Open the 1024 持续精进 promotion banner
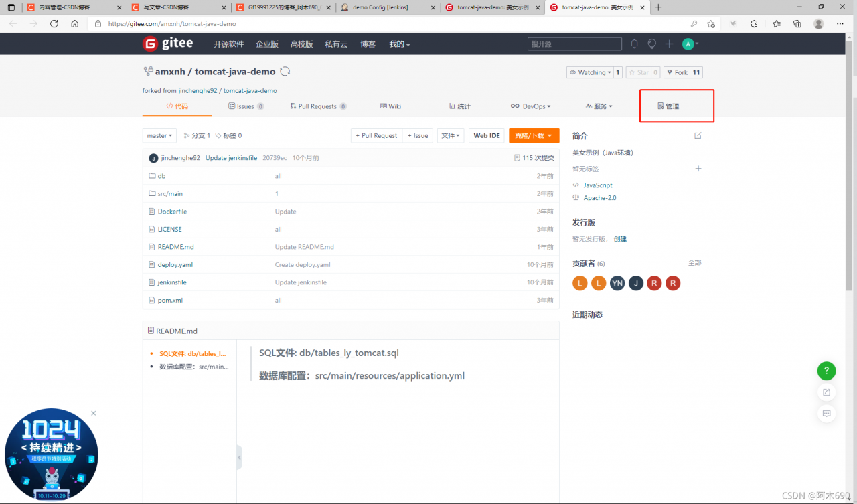Screen dimensions: 857x504 point(51,455)
